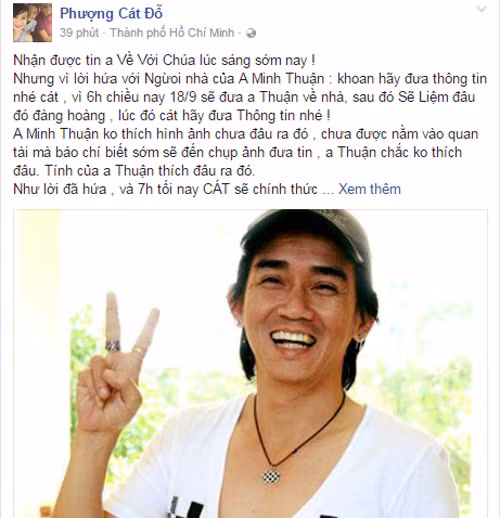Viewport: 500px width, 518px height.
Task: Click the text line mentioning 6h chiều nay 18/9
Action: [244, 97]
